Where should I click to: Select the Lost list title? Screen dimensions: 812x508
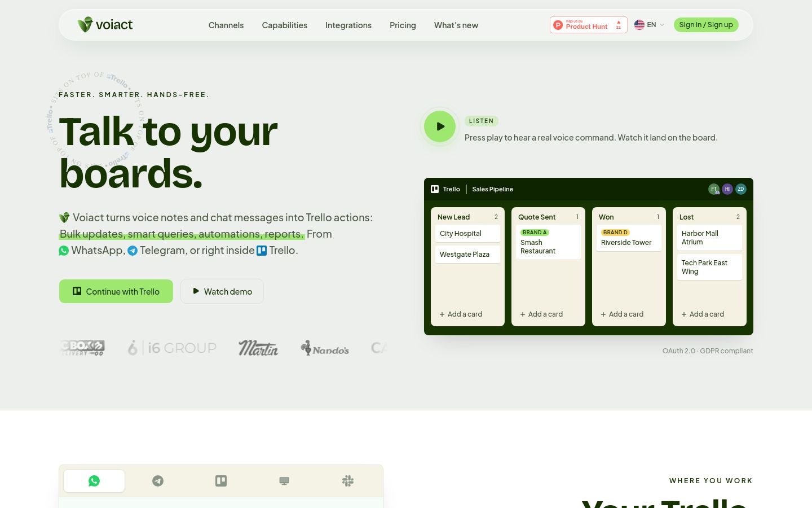[x=686, y=217]
